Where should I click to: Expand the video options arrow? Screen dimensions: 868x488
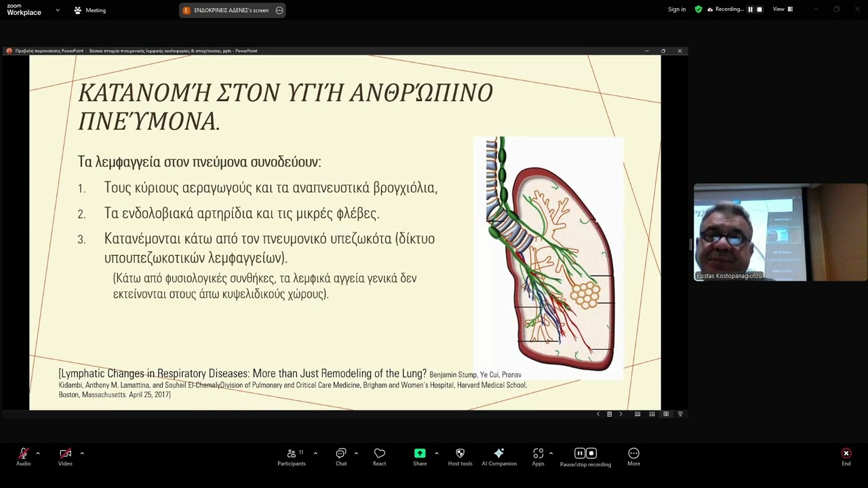(82, 453)
